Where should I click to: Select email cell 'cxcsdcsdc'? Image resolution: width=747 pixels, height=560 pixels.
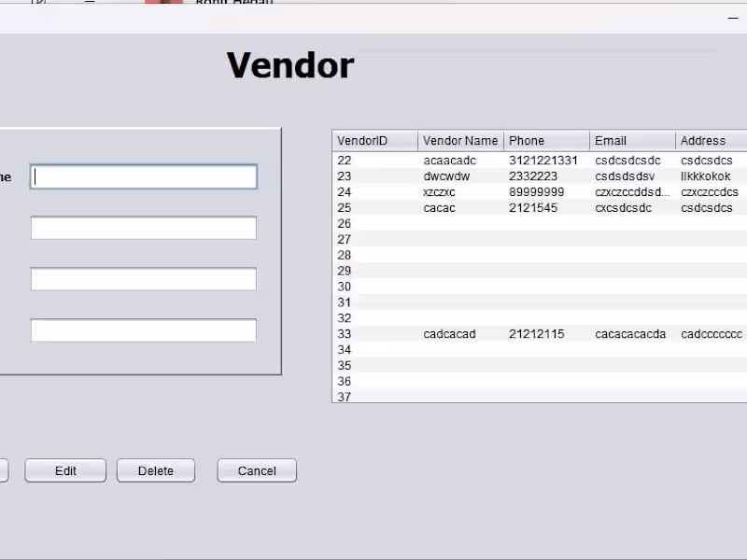click(x=632, y=207)
